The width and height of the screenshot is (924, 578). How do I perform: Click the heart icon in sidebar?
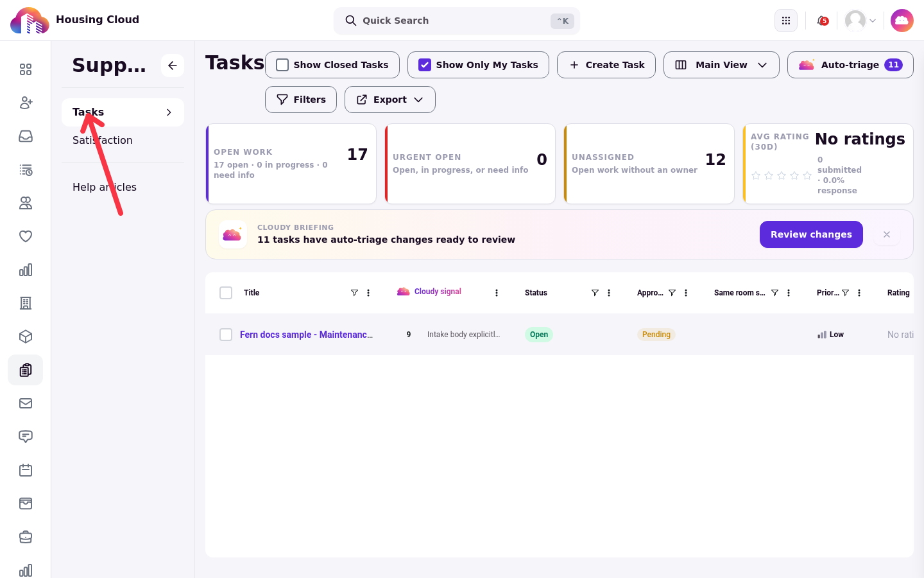click(x=26, y=236)
